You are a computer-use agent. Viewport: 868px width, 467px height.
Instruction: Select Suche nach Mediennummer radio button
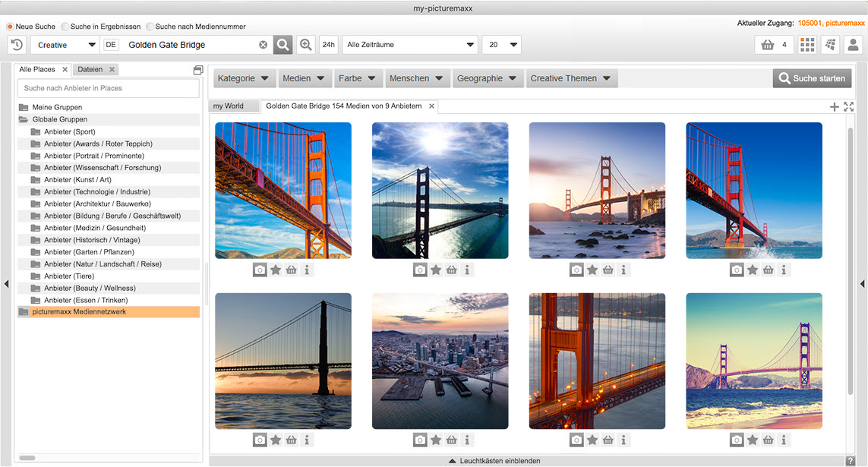pyautogui.click(x=150, y=27)
